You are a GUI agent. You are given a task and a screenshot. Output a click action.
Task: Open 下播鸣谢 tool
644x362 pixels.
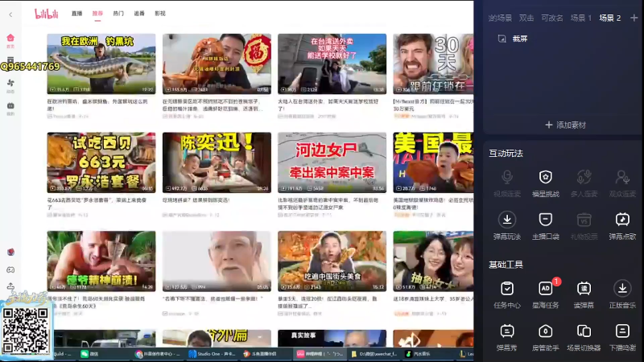pos(622,337)
